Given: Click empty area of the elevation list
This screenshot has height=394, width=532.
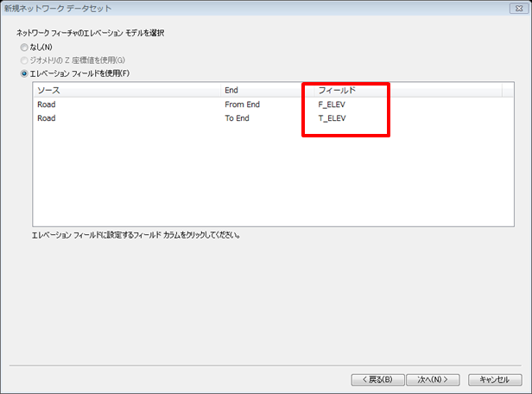Looking at the screenshot, I should click(x=259, y=181).
